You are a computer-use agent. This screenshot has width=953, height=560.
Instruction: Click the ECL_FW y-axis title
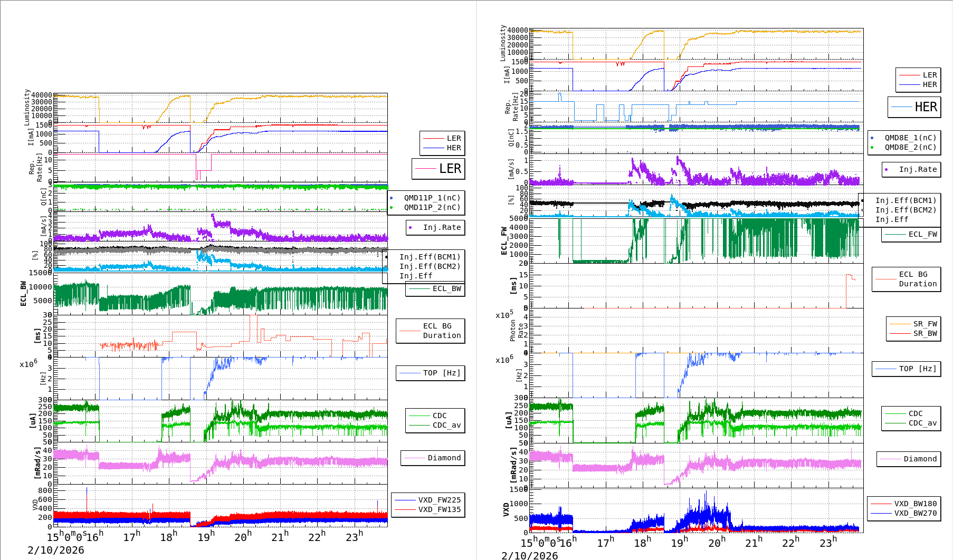tap(504, 241)
